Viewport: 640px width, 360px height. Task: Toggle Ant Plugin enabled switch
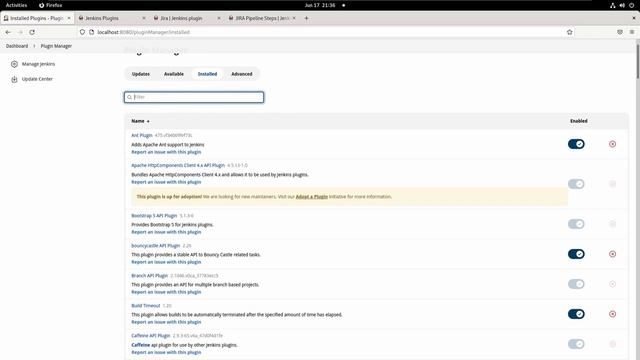[576, 144]
